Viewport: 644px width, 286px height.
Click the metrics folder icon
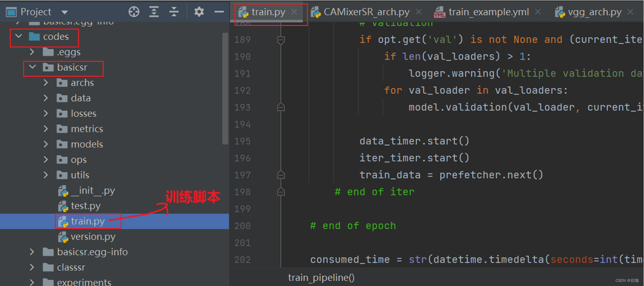click(62, 129)
